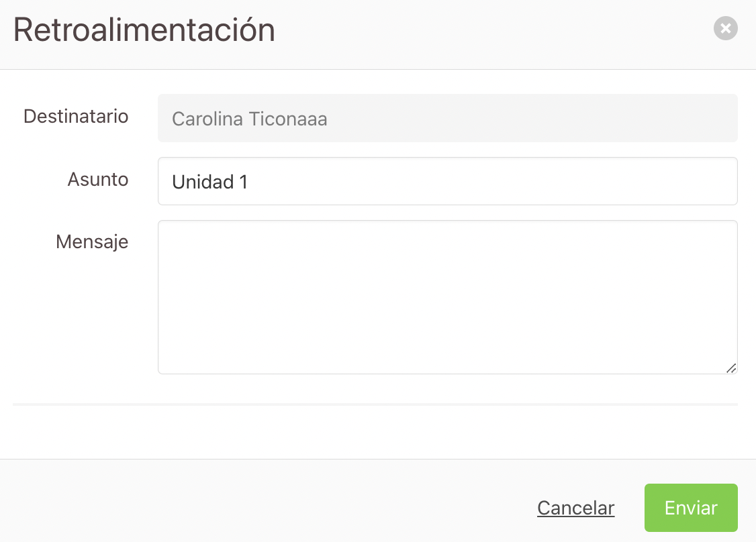Click the empty message body area
756x542 pixels.
pyautogui.click(x=447, y=297)
